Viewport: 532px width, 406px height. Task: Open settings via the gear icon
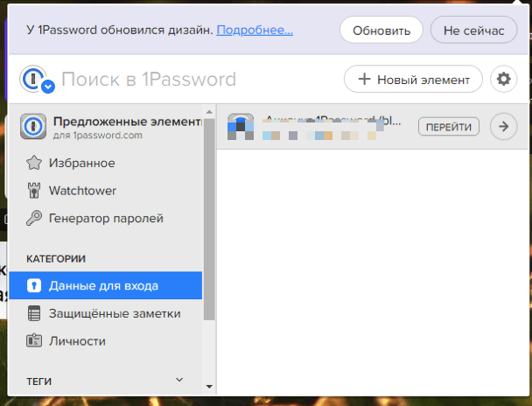pyautogui.click(x=503, y=79)
